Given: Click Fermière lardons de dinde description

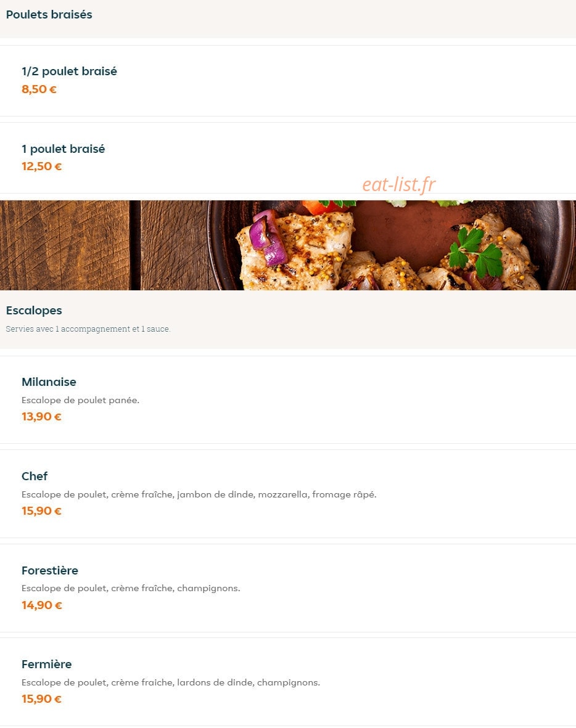Looking at the screenshot, I should [170, 682].
